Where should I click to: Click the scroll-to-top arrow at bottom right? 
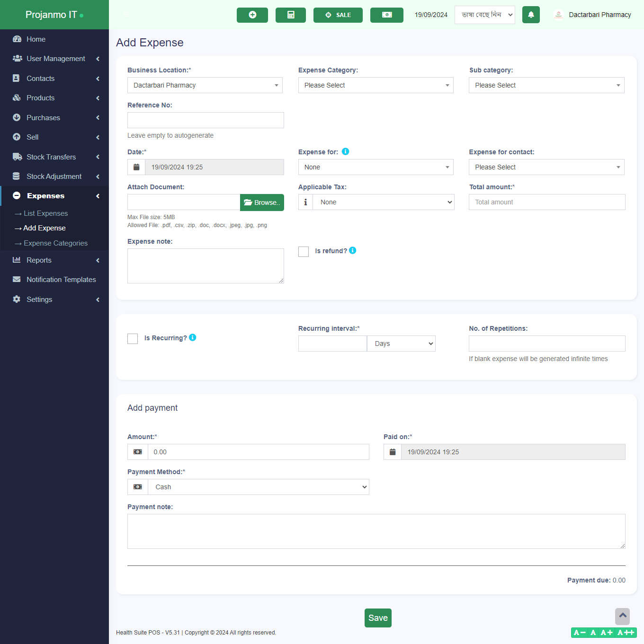point(622,617)
